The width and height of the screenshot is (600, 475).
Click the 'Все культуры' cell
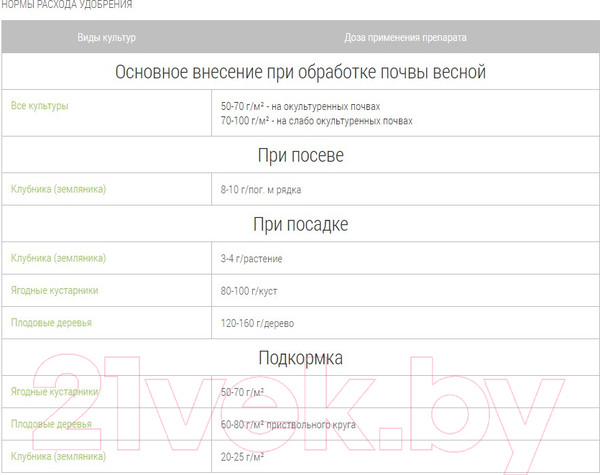point(39,106)
